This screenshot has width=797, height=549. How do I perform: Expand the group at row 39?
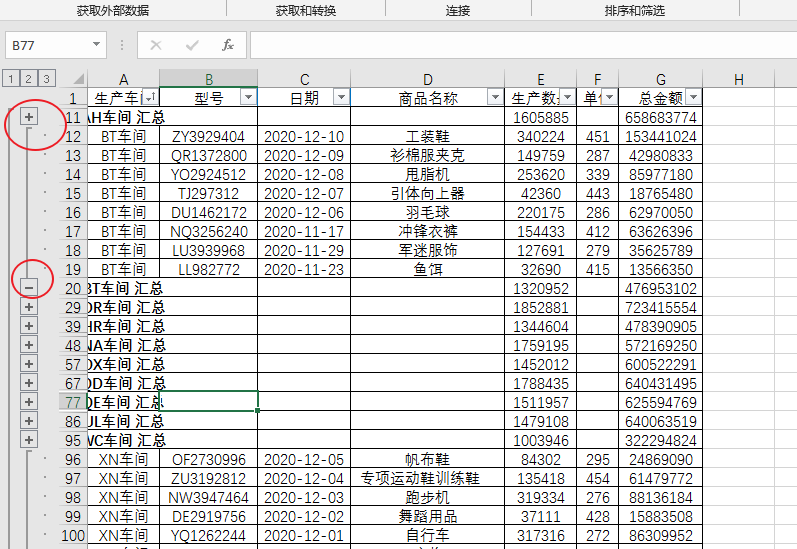tap(29, 326)
